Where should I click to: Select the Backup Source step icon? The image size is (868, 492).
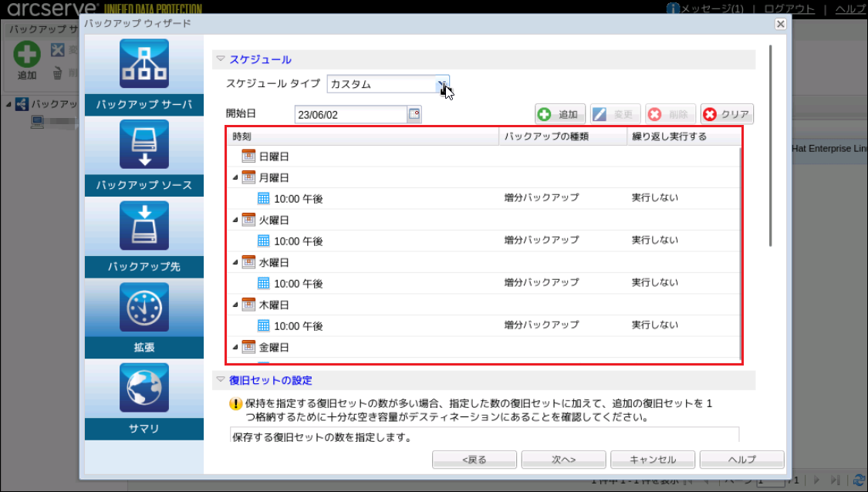[x=144, y=144]
